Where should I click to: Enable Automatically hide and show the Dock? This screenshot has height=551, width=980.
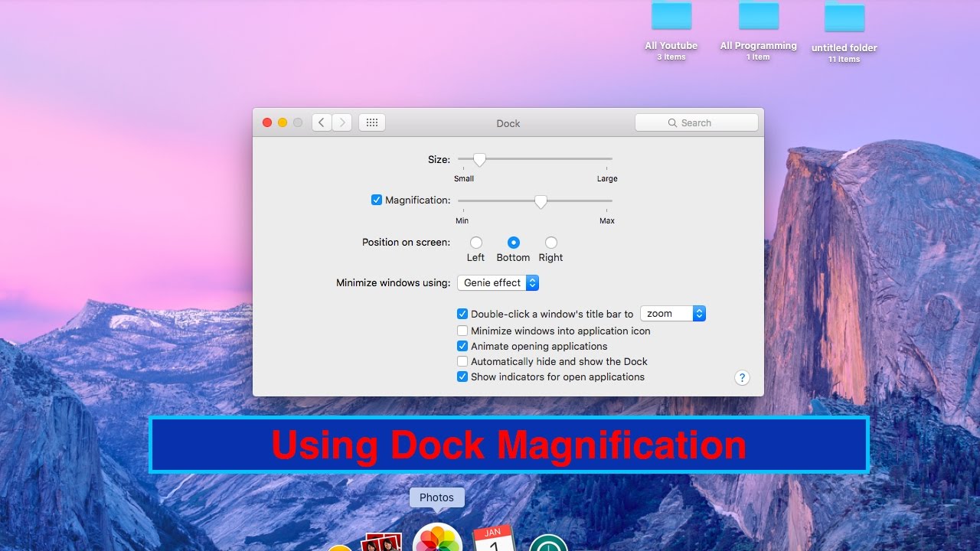click(x=462, y=361)
